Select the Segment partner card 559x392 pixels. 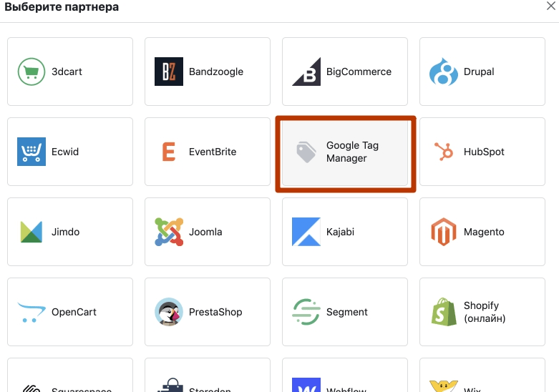point(345,312)
